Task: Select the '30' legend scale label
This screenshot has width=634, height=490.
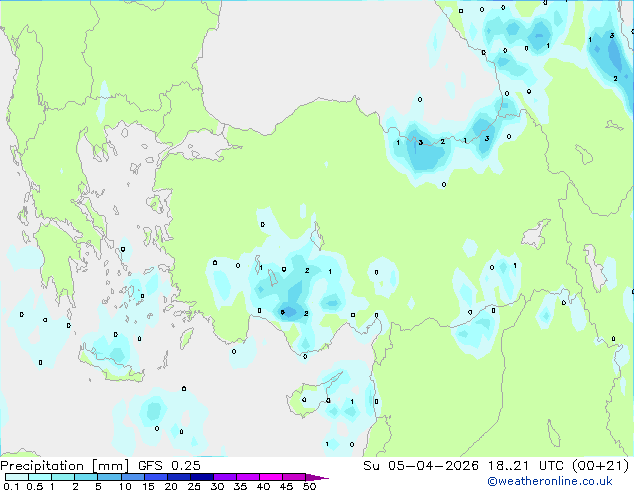Action: (217, 486)
